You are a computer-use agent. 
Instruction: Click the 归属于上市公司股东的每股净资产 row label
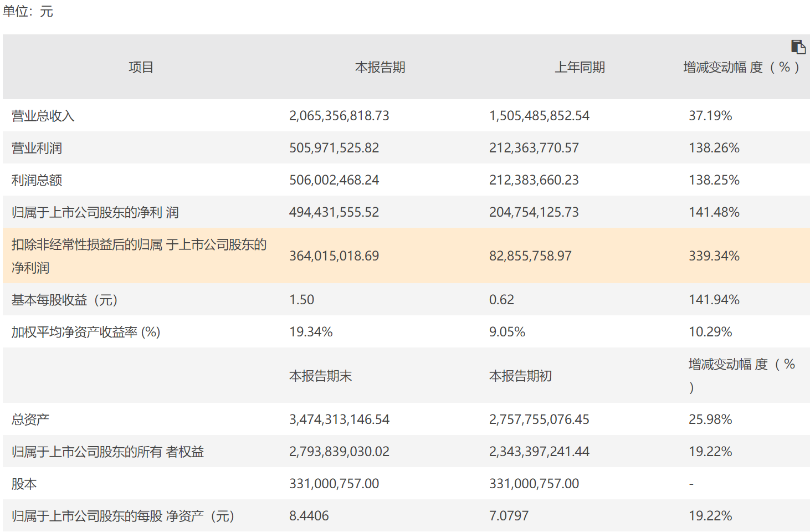123,516
